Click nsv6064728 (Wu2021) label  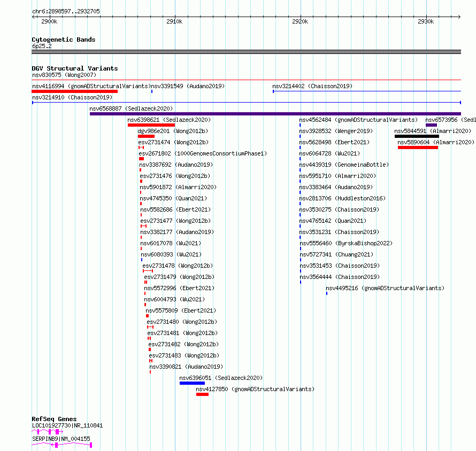coord(329,153)
